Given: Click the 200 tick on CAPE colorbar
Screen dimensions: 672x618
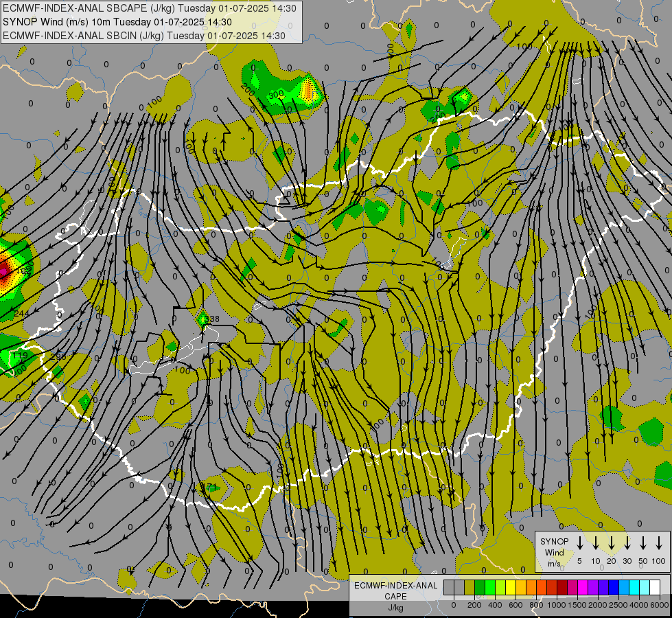Looking at the screenshot, I should click(474, 605).
